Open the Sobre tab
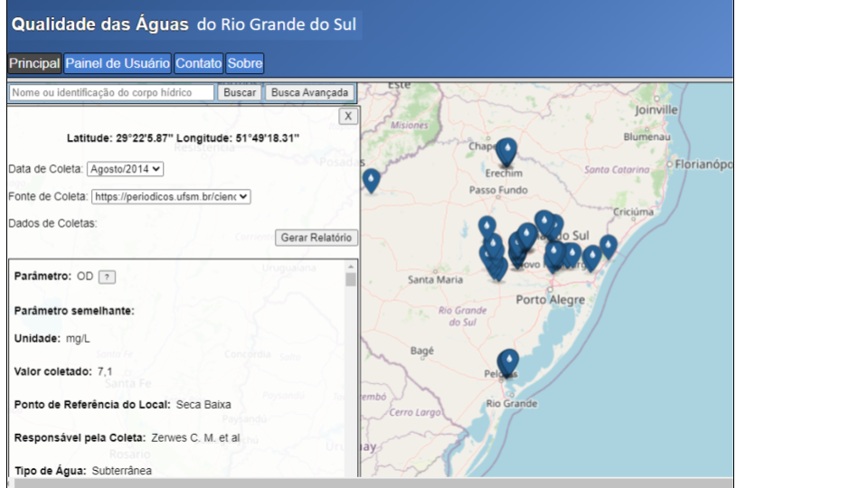868x488 pixels. (245, 63)
